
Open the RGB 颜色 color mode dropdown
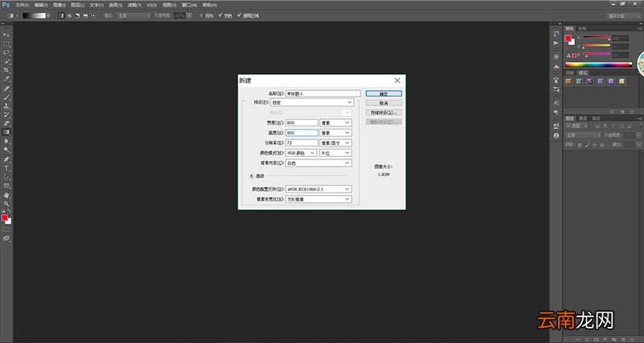point(301,153)
